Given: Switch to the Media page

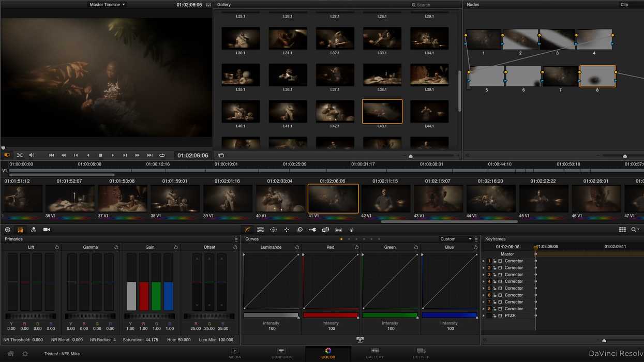Looking at the screenshot, I should pos(235,354).
